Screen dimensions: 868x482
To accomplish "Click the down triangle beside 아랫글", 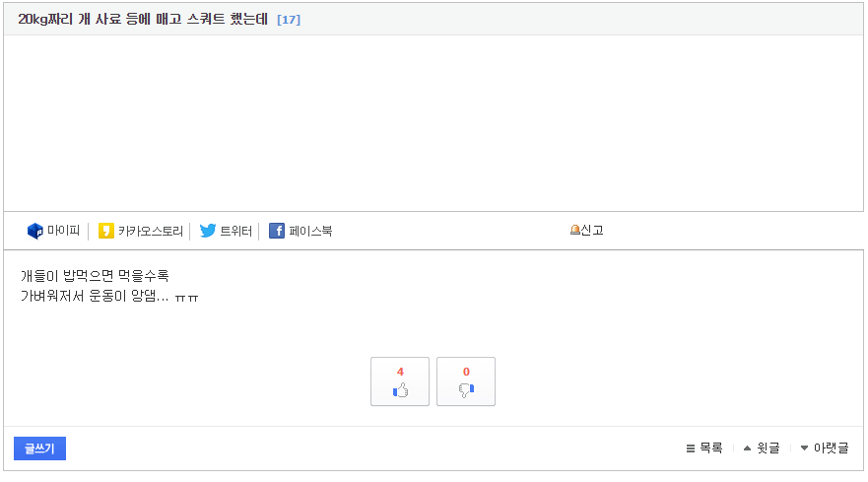I will [804, 448].
